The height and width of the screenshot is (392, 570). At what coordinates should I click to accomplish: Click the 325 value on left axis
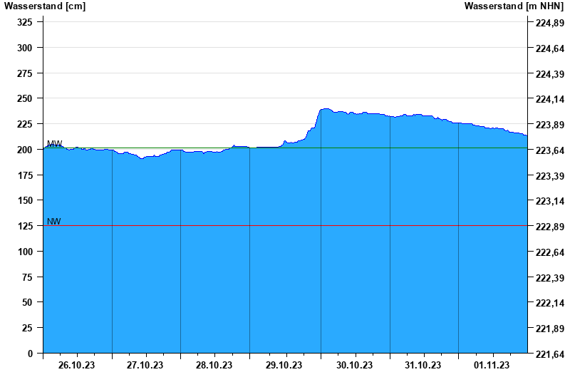[x=25, y=22]
